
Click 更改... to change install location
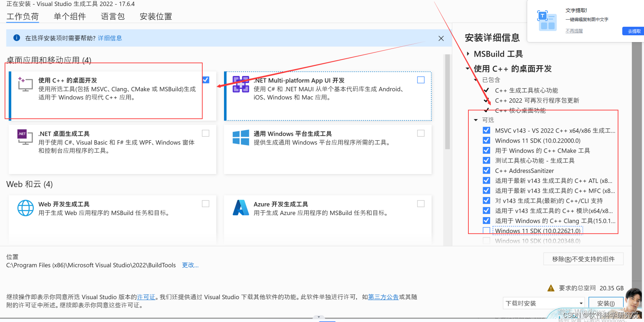pyautogui.click(x=190, y=265)
